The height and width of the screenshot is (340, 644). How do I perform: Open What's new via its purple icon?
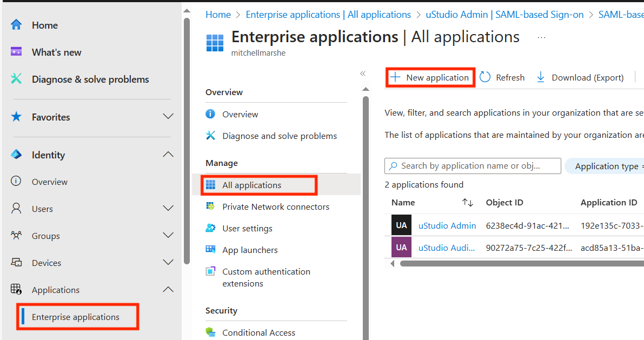click(x=16, y=52)
